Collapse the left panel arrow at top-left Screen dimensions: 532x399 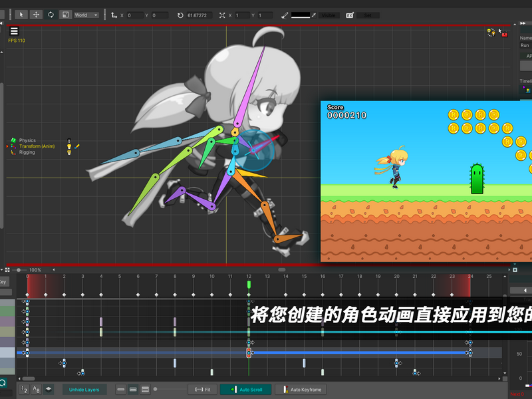click(x=1, y=23)
